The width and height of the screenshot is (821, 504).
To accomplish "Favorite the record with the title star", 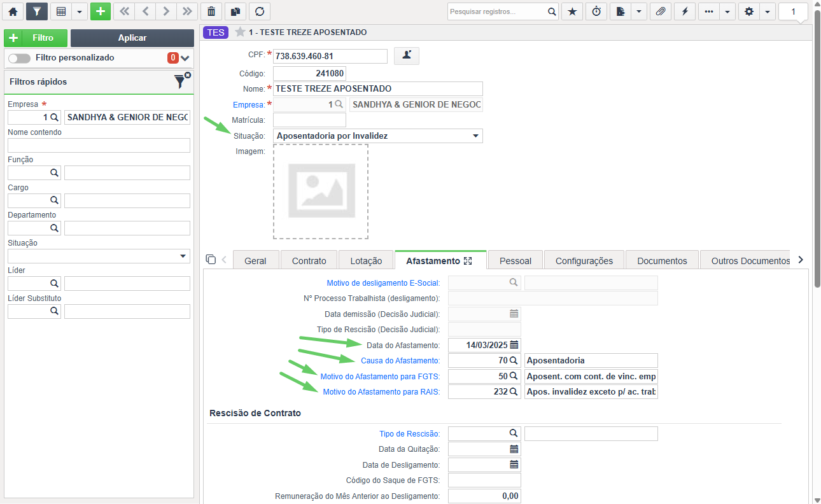I will [x=240, y=32].
